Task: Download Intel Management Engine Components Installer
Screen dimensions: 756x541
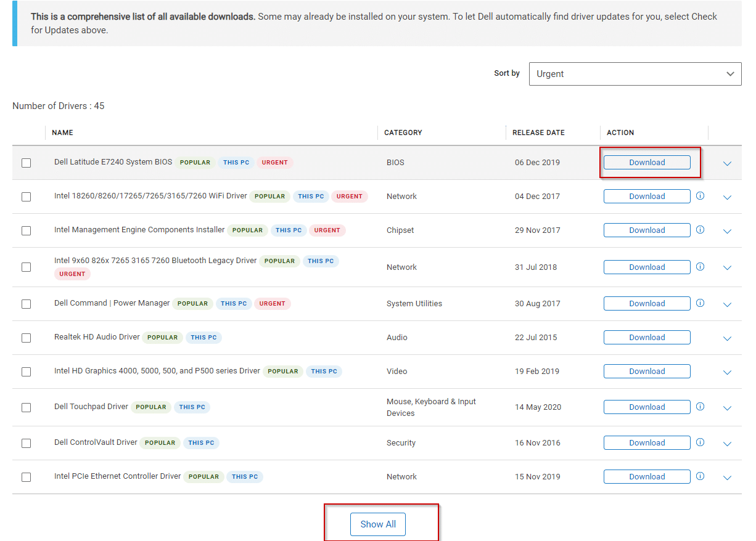Action: pos(647,230)
